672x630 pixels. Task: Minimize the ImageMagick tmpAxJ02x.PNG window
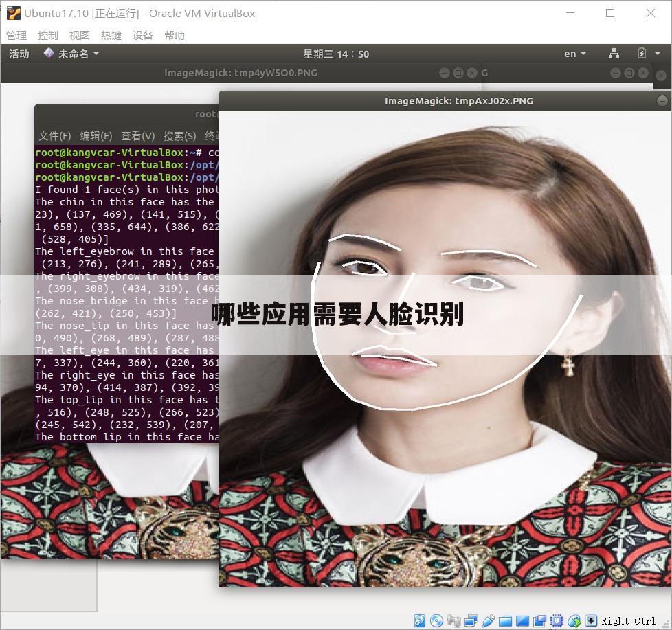point(662,101)
